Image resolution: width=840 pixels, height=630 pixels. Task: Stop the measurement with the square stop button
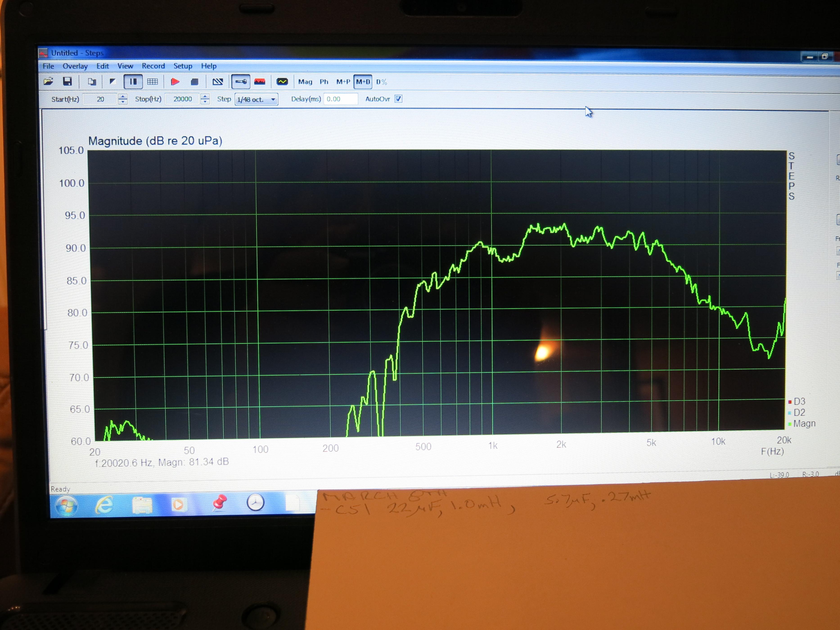[x=194, y=82]
